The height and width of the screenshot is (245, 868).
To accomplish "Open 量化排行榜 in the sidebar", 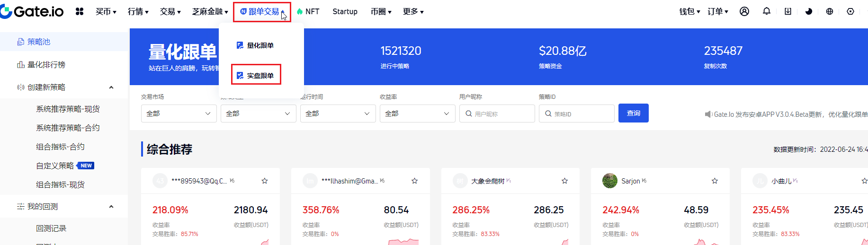I will tap(46, 65).
